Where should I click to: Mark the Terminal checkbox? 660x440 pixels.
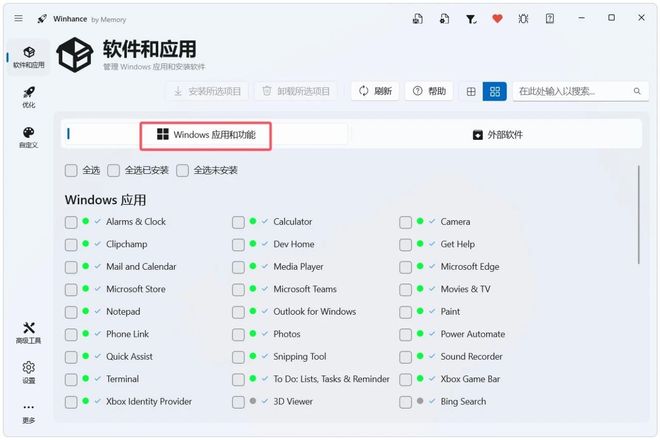pyautogui.click(x=71, y=379)
